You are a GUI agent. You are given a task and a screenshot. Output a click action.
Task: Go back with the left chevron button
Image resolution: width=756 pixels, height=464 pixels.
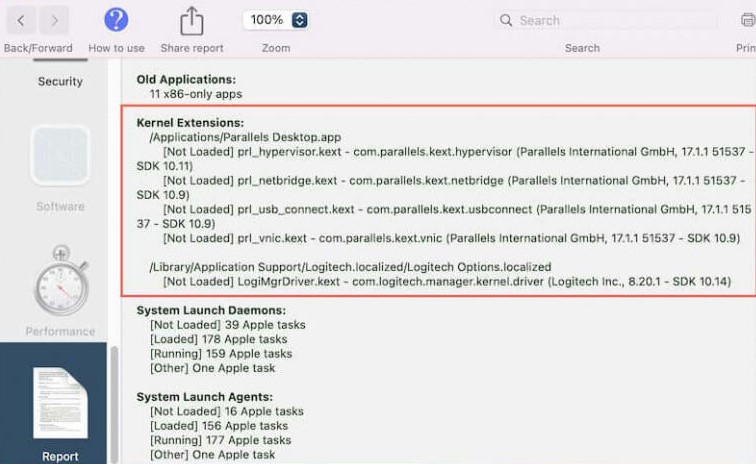click(x=21, y=20)
